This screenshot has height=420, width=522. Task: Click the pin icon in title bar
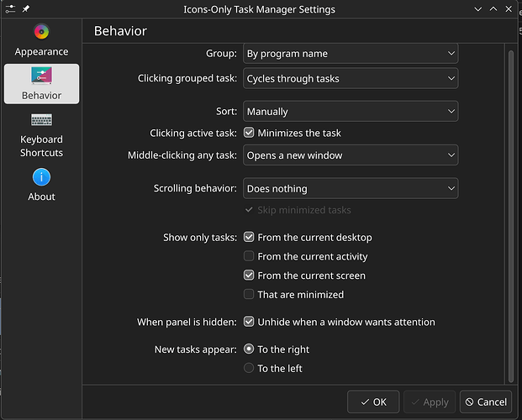click(24, 9)
